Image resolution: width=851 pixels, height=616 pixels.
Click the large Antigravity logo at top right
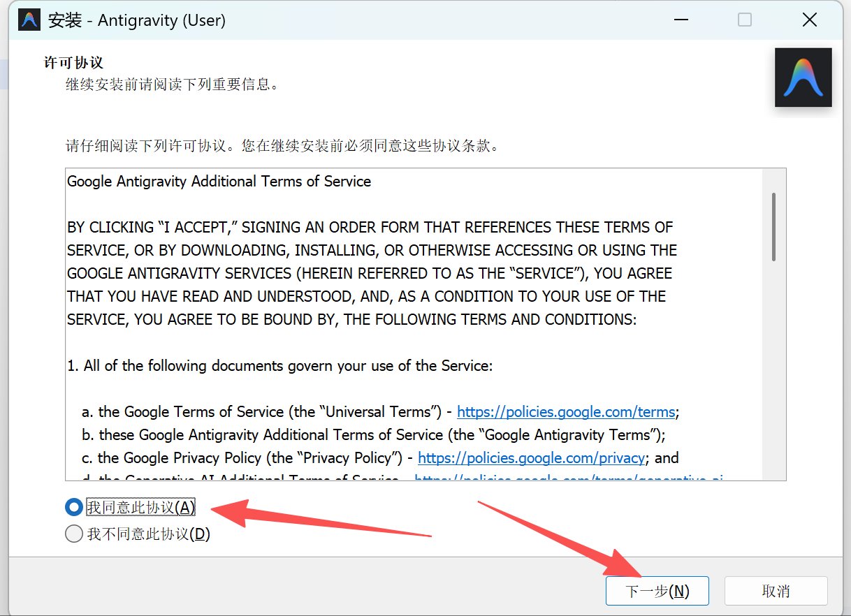point(803,78)
